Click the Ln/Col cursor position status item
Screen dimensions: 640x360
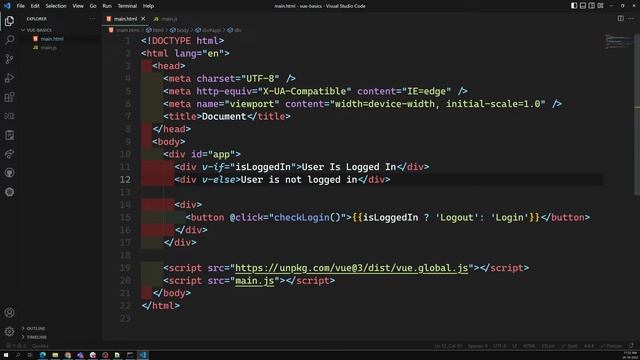pos(448,346)
